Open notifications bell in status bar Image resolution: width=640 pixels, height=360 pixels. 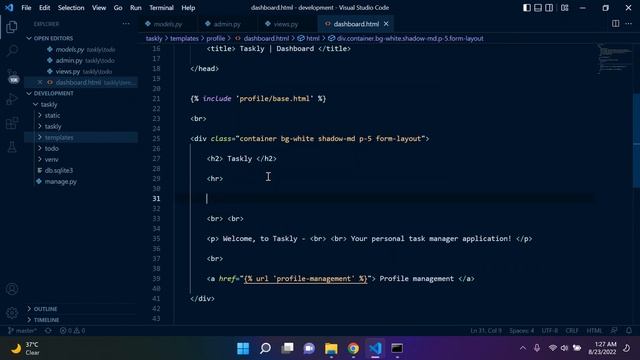tap(629, 331)
